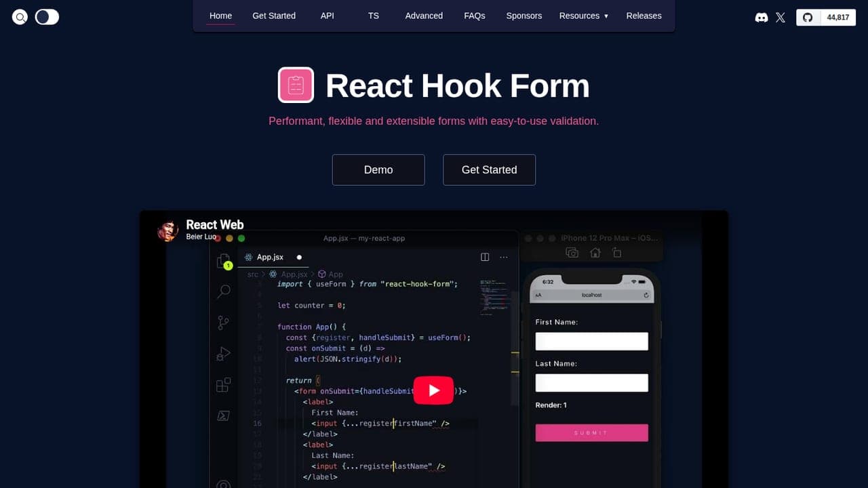Viewport: 868px width, 488px height.
Task: Open the Advanced nav item
Action: [x=424, y=16]
